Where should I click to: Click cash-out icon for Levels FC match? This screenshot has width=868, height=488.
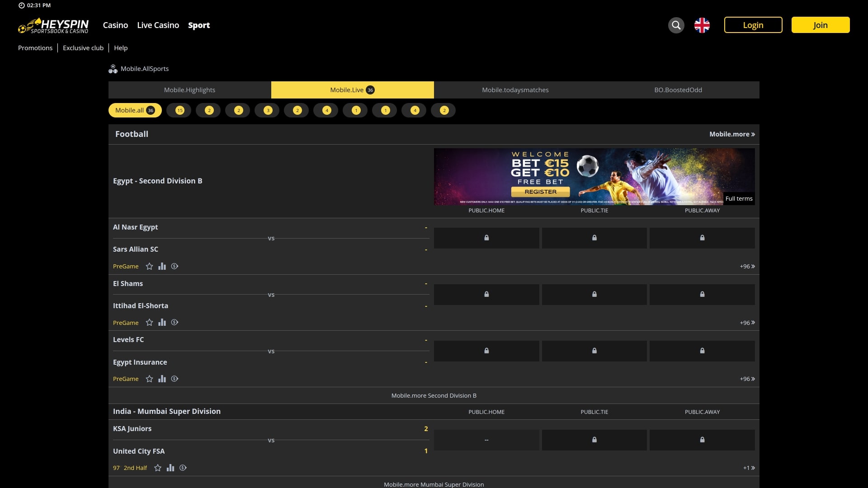click(x=175, y=379)
